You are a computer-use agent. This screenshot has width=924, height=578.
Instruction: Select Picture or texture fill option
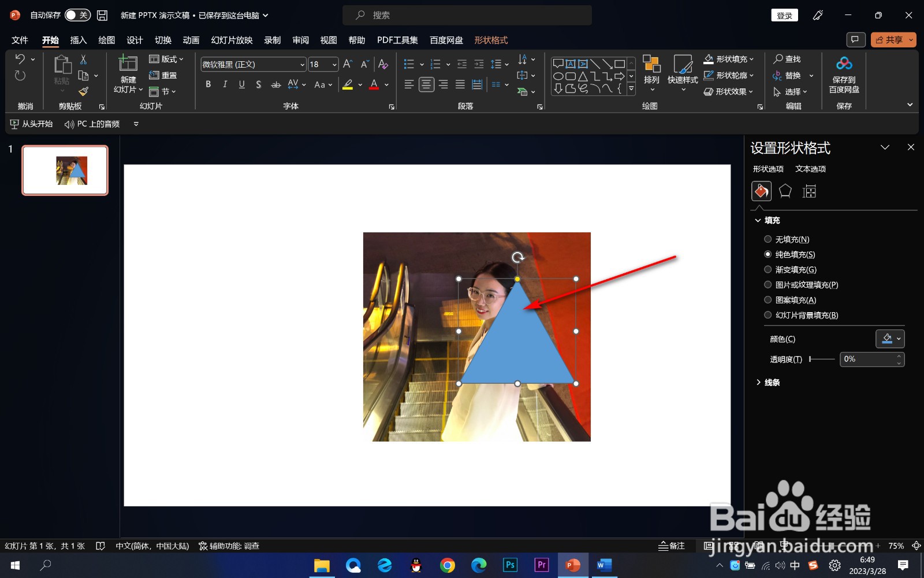767,284
